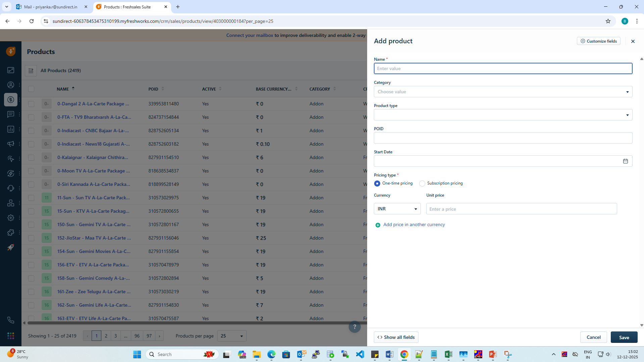Open the phone dialer icon in sidebar
The height and width of the screenshot is (362, 644).
pos(11,320)
